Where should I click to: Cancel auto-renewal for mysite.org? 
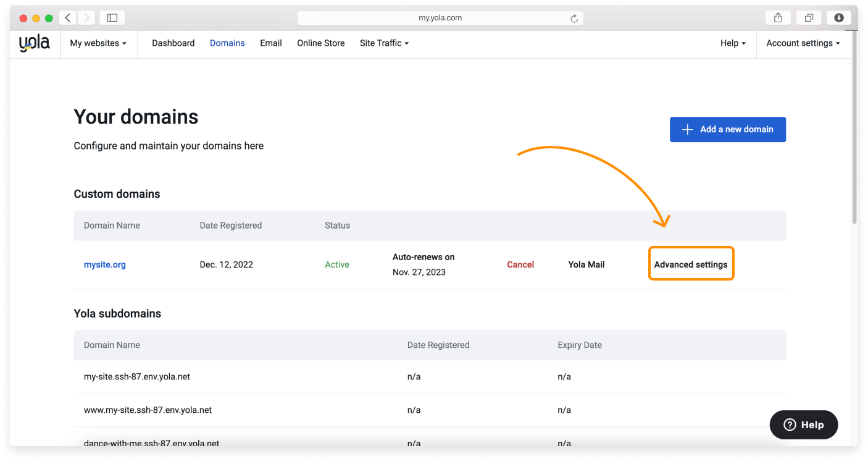[520, 264]
